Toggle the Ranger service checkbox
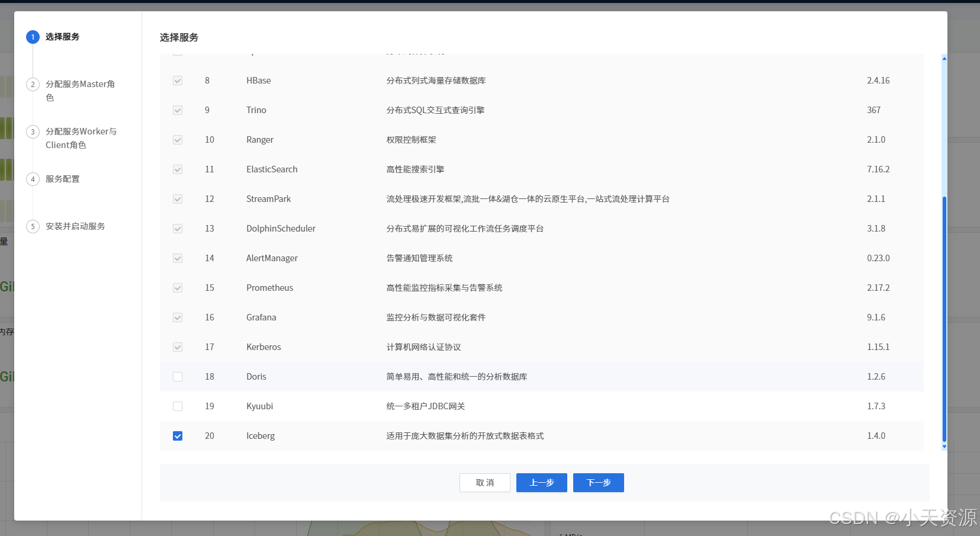This screenshot has width=980, height=536. point(178,140)
